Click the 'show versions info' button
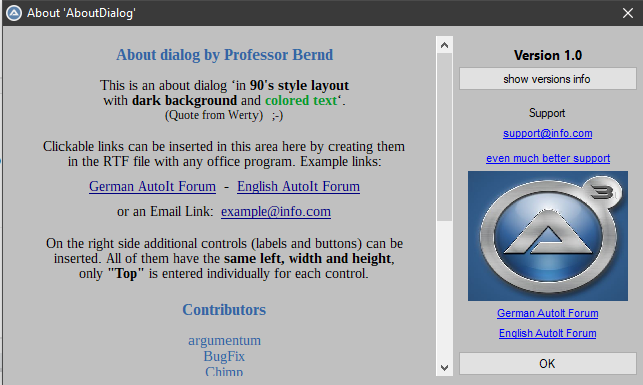This screenshot has height=385, width=643. click(x=547, y=79)
